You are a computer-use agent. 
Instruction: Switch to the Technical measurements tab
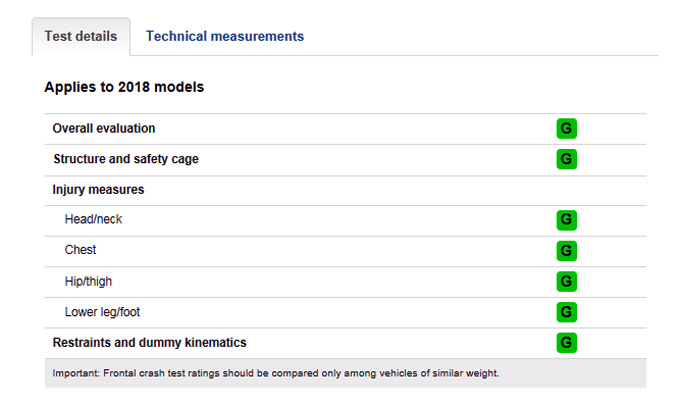[x=225, y=36]
